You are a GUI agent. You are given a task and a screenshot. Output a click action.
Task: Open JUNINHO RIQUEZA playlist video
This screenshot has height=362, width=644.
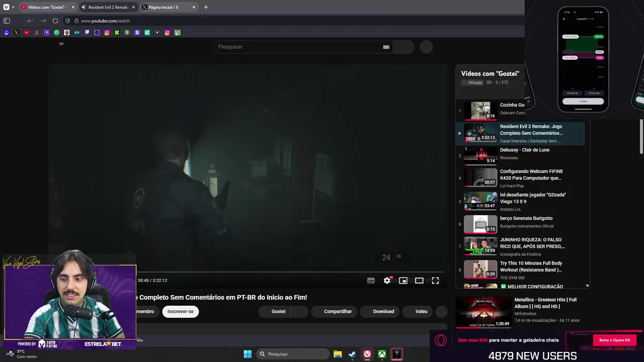pos(520,246)
